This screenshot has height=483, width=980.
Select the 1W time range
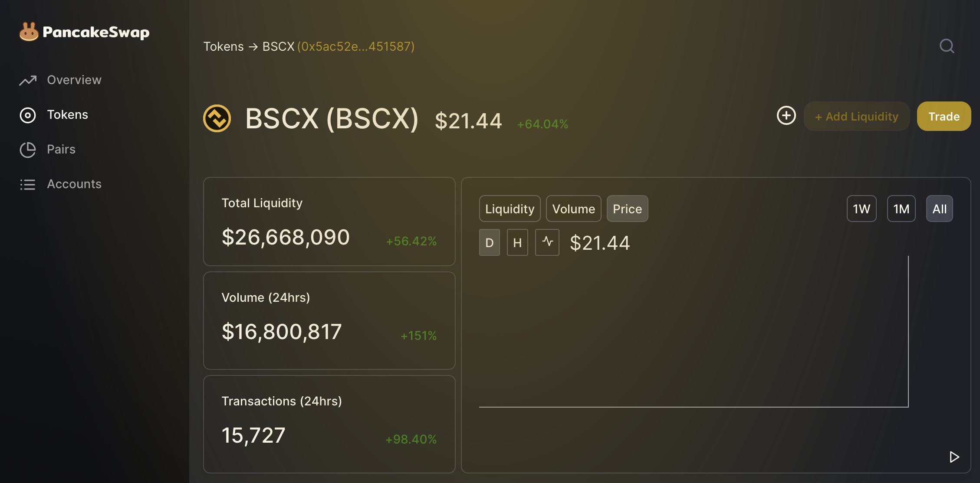point(862,209)
